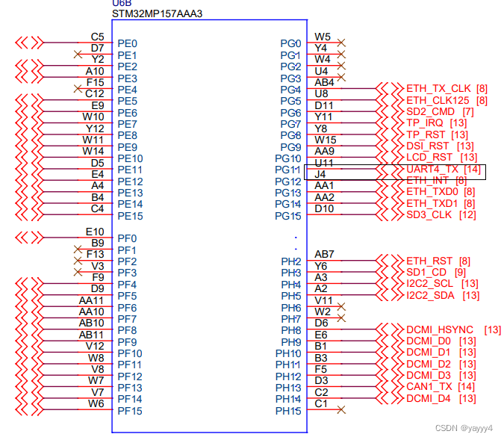Click the off-page connector before ETH_TX_CLK
Viewport: 504px width, 440px height.
pos(389,88)
